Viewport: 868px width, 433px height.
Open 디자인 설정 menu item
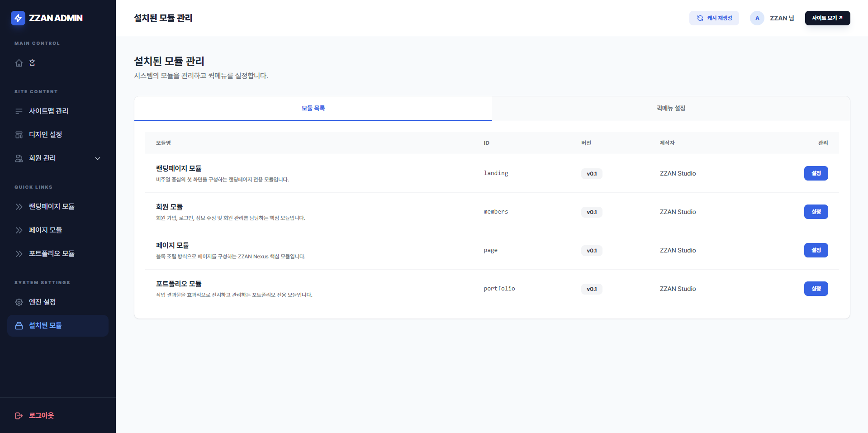(x=58, y=135)
